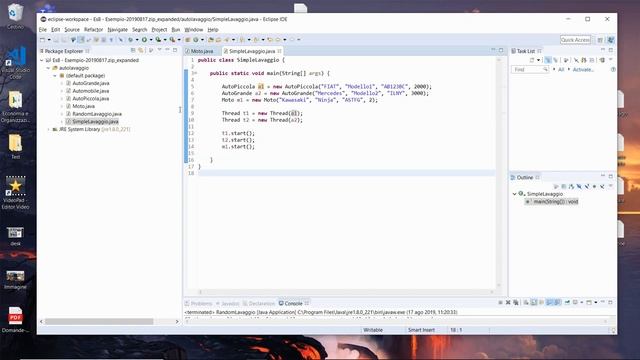Viewport: 640px width, 360px height.
Task: Switch to the Declaration tab
Action: pos(259,303)
